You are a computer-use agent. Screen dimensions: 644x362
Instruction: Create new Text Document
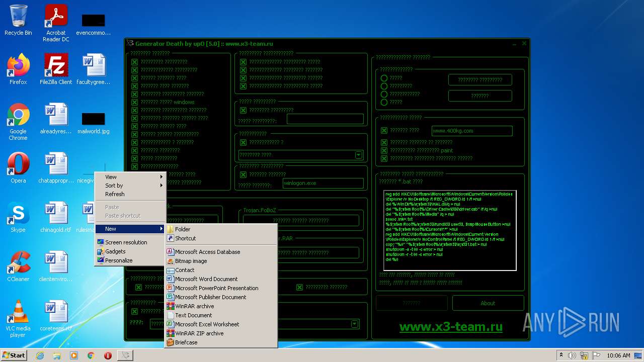(x=221, y=315)
